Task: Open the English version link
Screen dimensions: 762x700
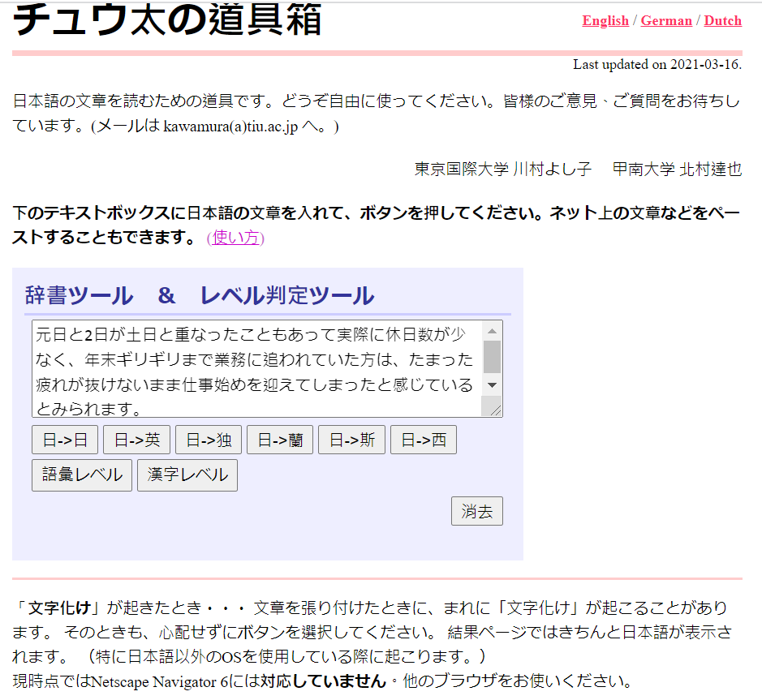Action: 605,20
